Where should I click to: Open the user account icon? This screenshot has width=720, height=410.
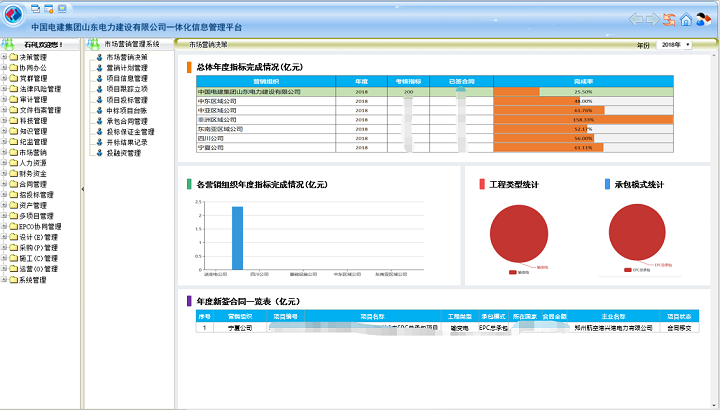point(703,19)
